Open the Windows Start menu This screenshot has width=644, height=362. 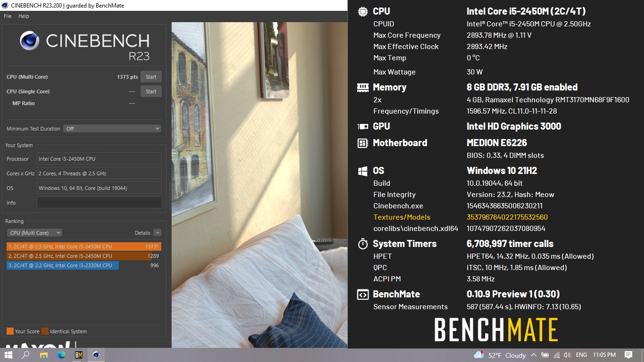(8, 355)
